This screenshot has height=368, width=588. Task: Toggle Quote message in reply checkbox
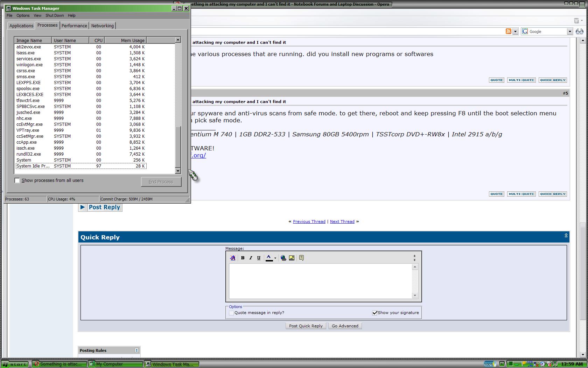231,313
